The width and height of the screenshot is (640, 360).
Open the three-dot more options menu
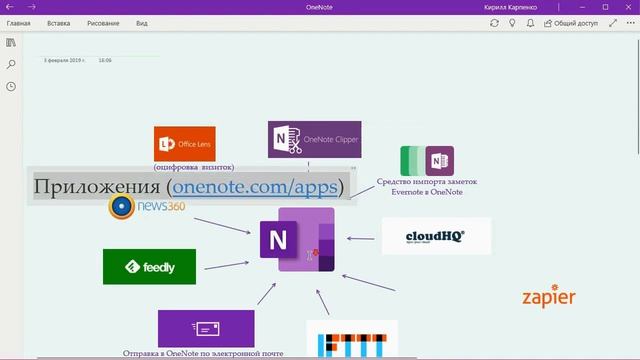coord(631,23)
